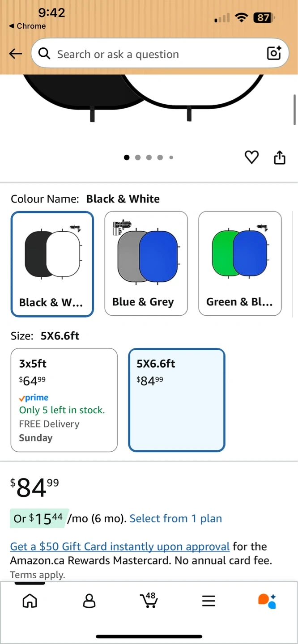Image resolution: width=298 pixels, height=644 pixels.
Task: Select the 5X6.6ft size option
Action: pyautogui.click(x=177, y=400)
